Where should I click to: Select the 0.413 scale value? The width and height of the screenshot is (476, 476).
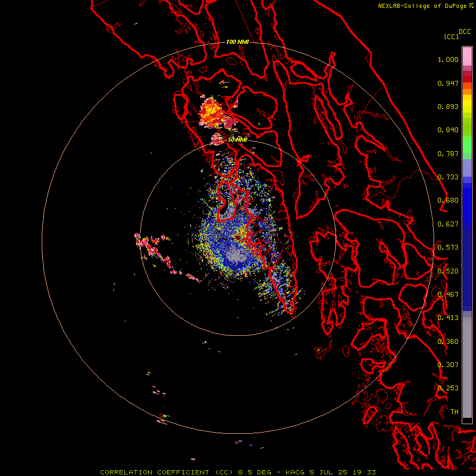point(448,318)
